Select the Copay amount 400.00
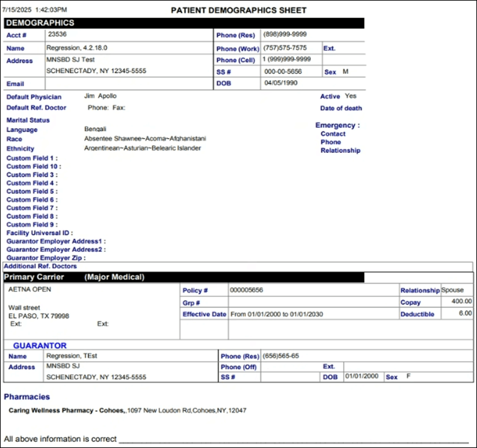This screenshot has width=477, height=448. [x=461, y=301]
